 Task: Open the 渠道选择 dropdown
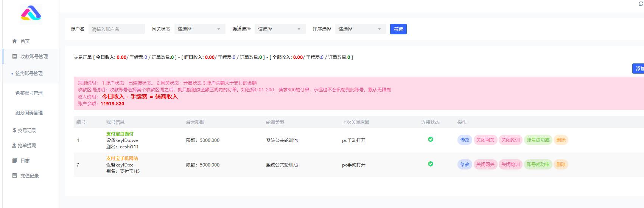point(280,29)
